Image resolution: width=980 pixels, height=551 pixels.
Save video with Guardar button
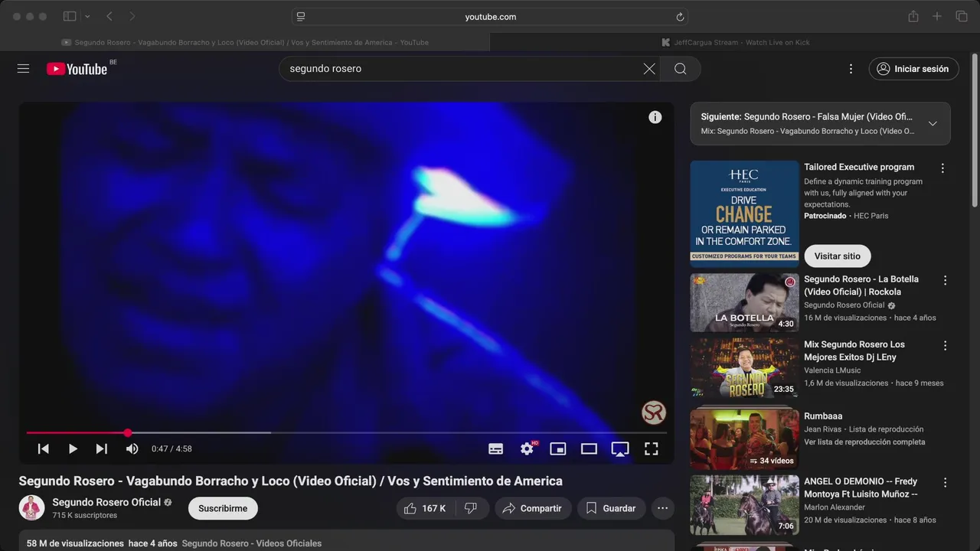(611, 508)
